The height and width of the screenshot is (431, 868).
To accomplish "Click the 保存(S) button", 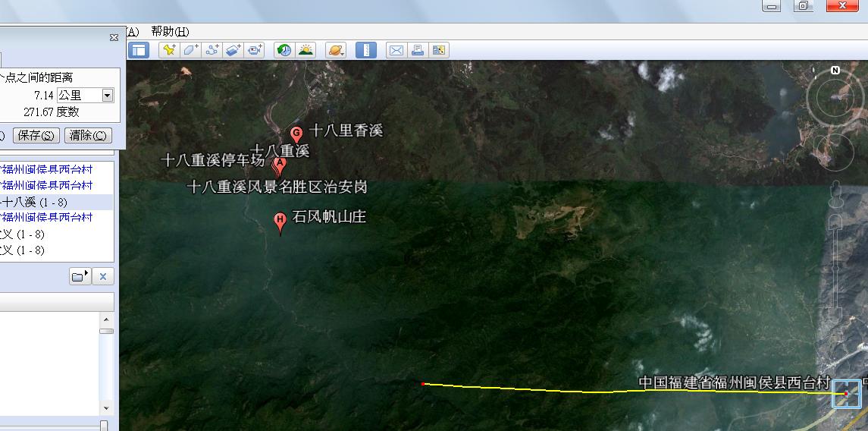I will 36,135.
